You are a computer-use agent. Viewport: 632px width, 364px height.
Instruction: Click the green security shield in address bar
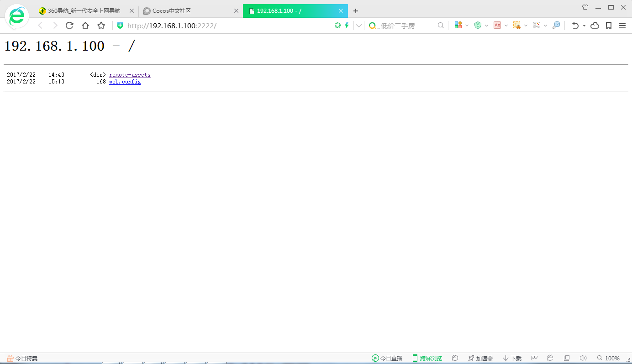tap(120, 26)
